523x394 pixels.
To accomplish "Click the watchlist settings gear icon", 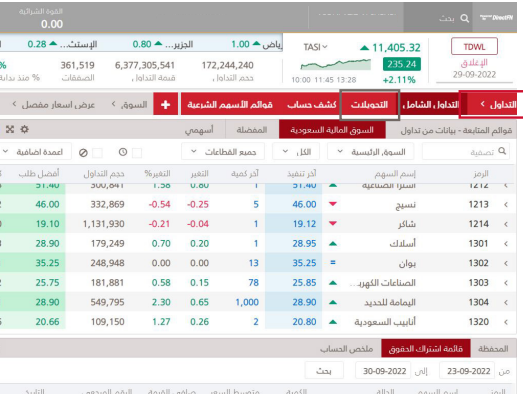I will point(24,129).
